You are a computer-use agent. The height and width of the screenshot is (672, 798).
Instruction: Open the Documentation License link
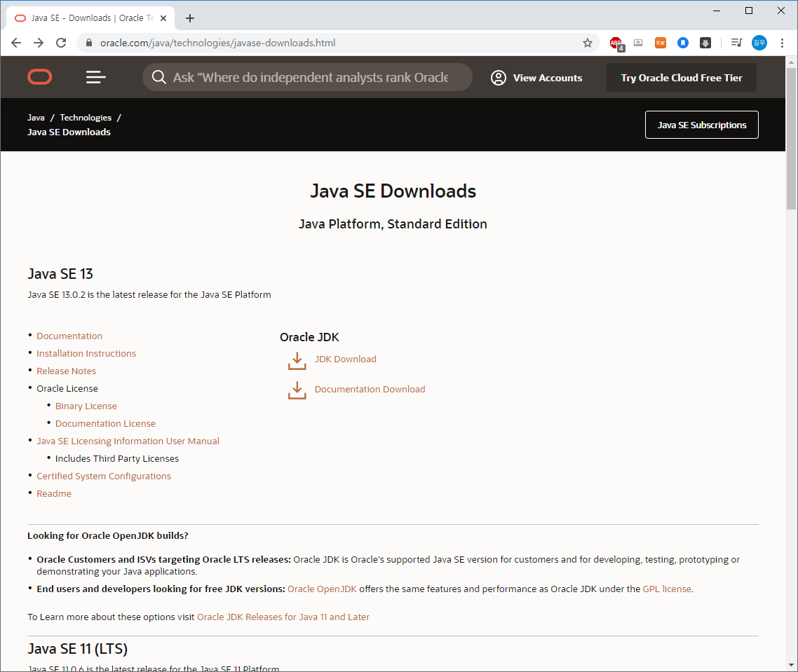click(105, 423)
